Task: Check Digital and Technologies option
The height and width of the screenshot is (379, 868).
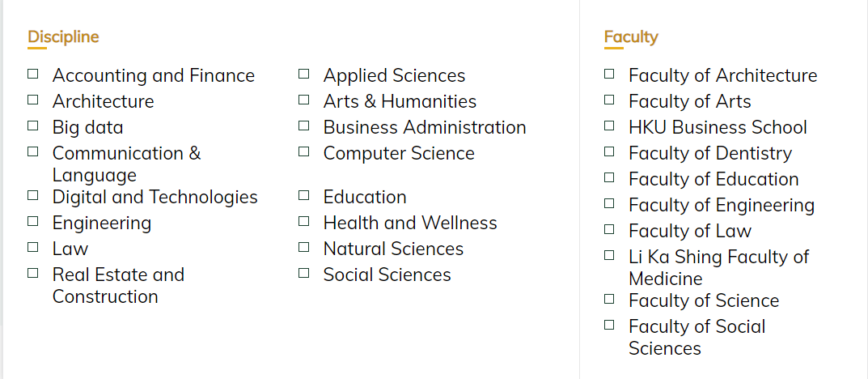Action: coord(33,195)
